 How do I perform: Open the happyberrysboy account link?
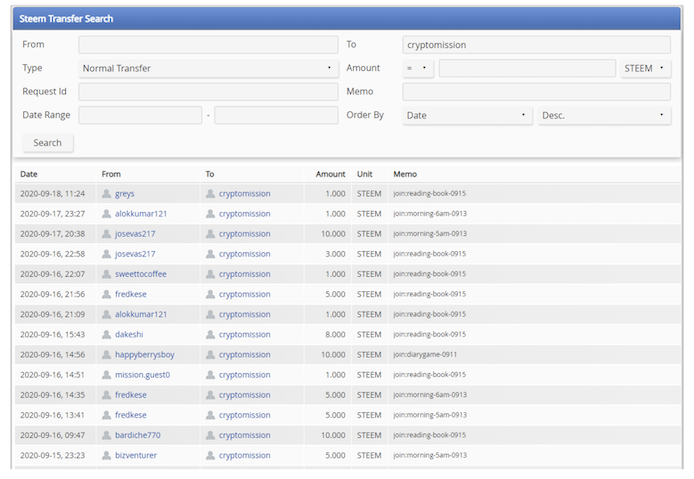(x=145, y=355)
